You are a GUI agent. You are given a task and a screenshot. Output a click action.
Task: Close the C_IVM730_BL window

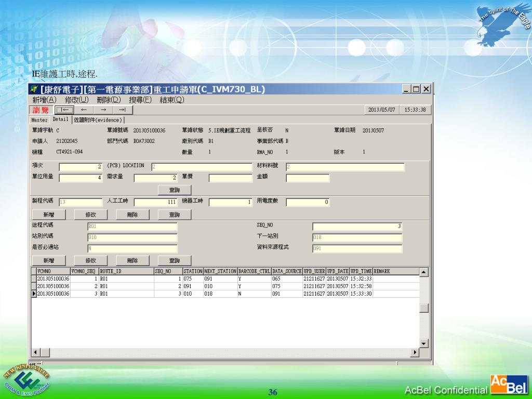tap(426, 89)
